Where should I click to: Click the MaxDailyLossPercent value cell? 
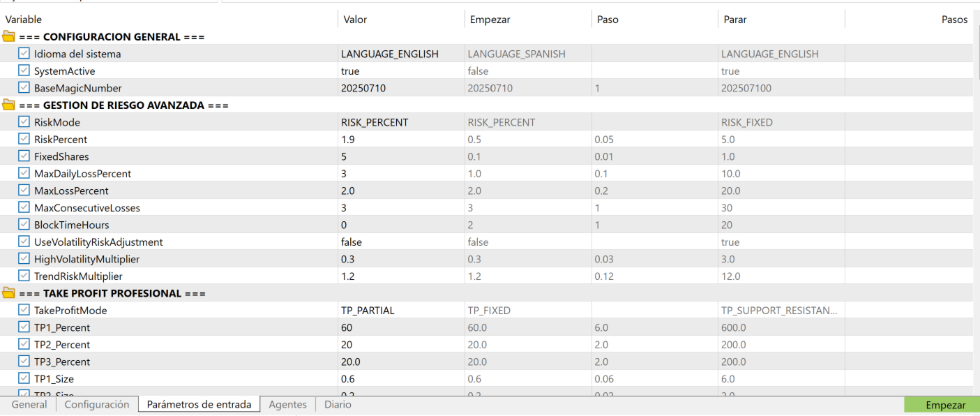[400, 173]
